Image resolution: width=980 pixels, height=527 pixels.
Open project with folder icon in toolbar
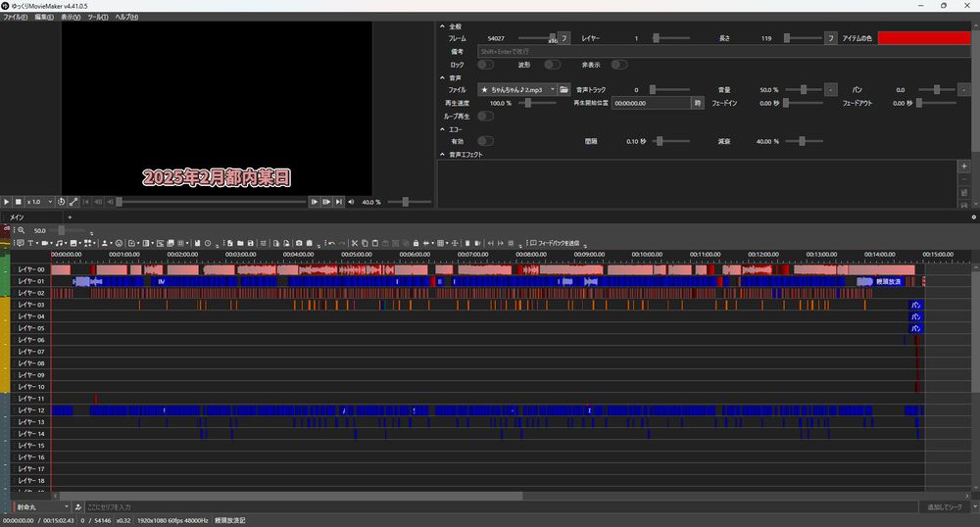tap(240, 243)
